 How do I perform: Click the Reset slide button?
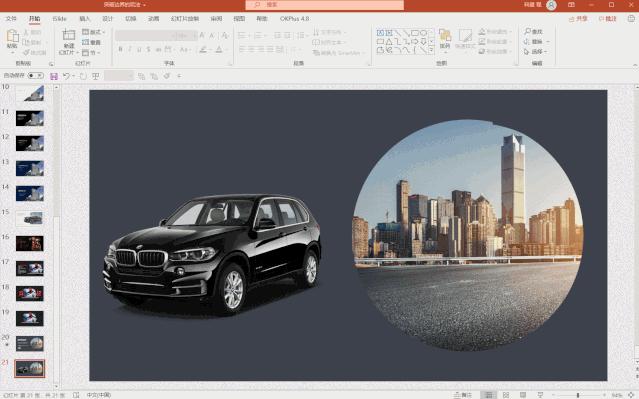(x=92, y=42)
